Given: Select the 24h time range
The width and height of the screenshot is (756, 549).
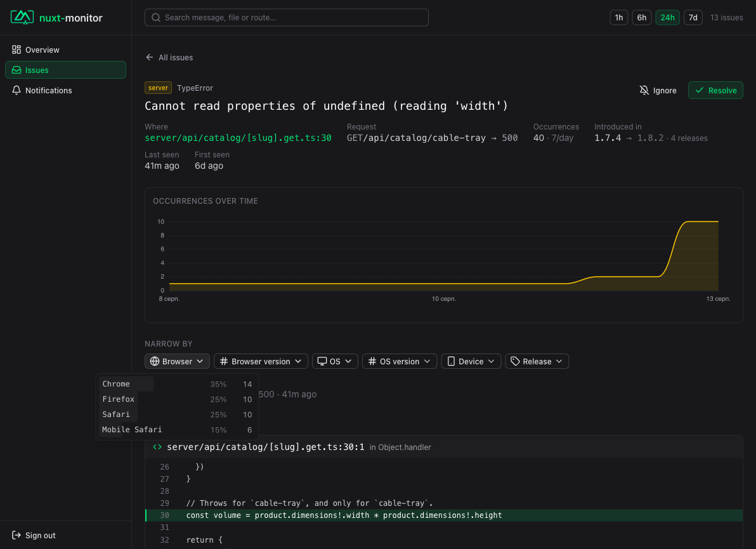Looking at the screenshot, I should click(x=667, y=17).
